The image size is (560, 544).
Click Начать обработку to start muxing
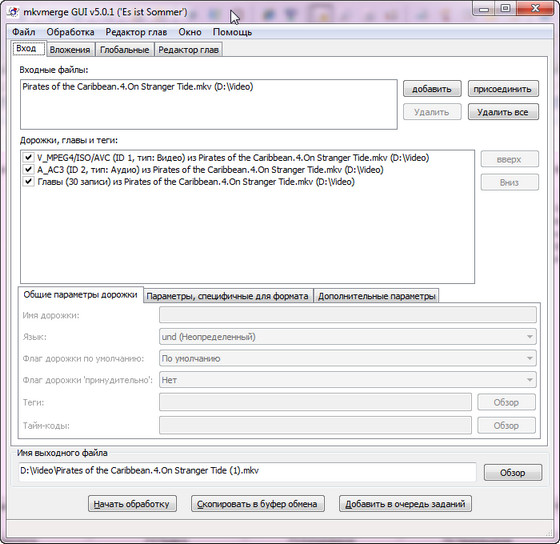pos(132,504)
